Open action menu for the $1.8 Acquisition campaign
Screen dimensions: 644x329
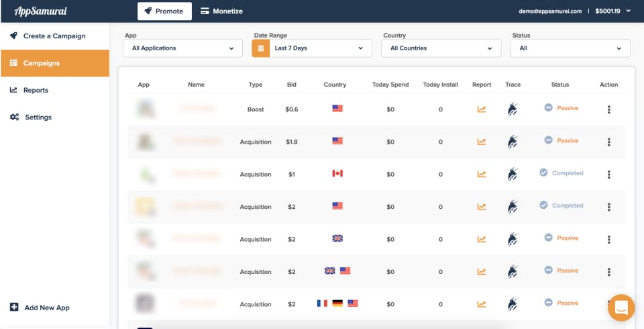click(x=608, y=142)
